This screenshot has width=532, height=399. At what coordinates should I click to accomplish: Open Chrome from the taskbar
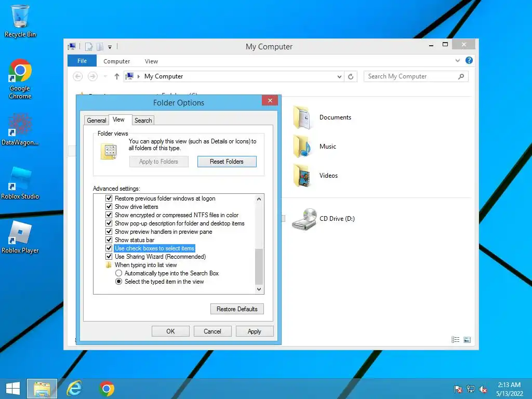[x=107, y=389]
